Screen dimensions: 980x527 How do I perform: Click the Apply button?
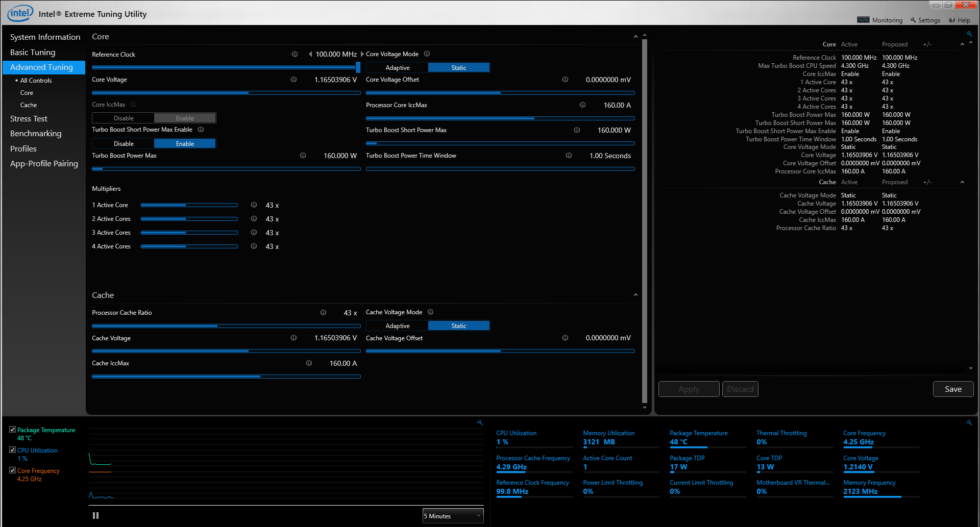(x=689, y=389)
